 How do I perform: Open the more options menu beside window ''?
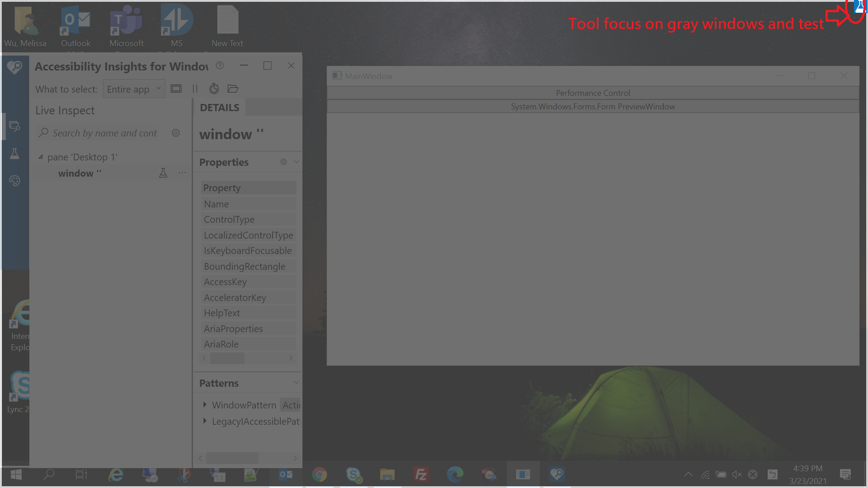[x=182, y=173]
